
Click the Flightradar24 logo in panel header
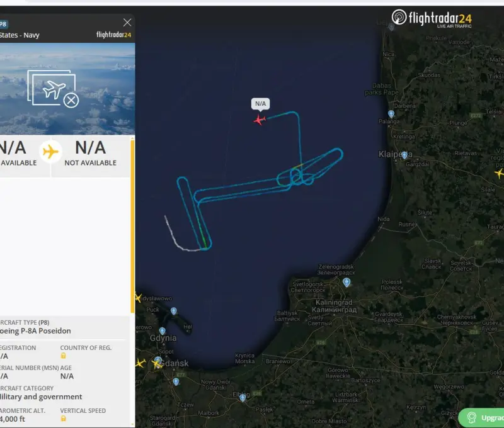point(113,35)
